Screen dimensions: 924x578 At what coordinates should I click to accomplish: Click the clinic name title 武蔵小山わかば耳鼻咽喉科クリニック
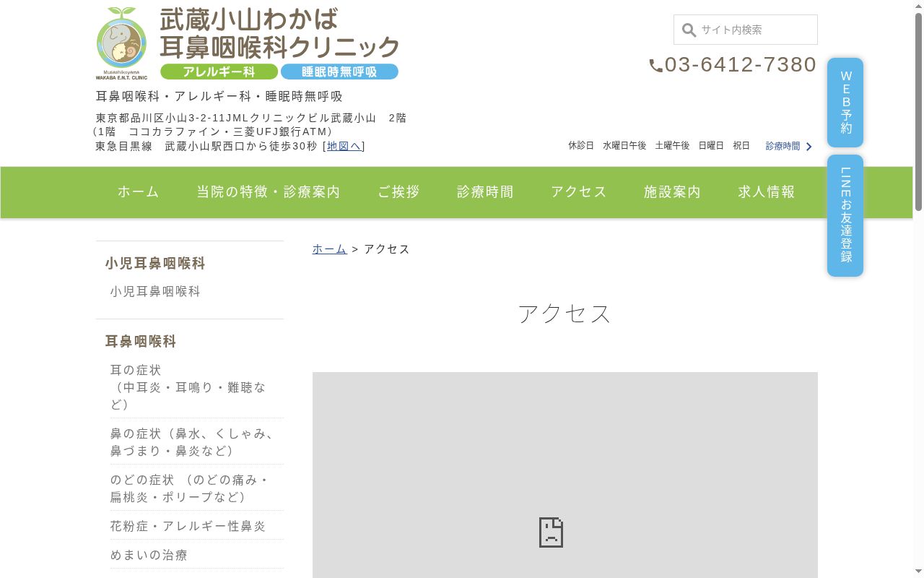click(x=279, y=33)
